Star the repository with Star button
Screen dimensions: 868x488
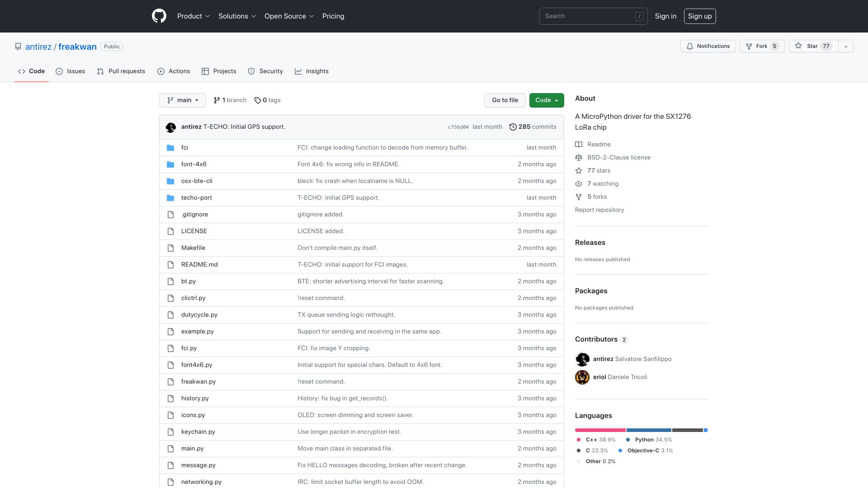[x=814, y=46]
